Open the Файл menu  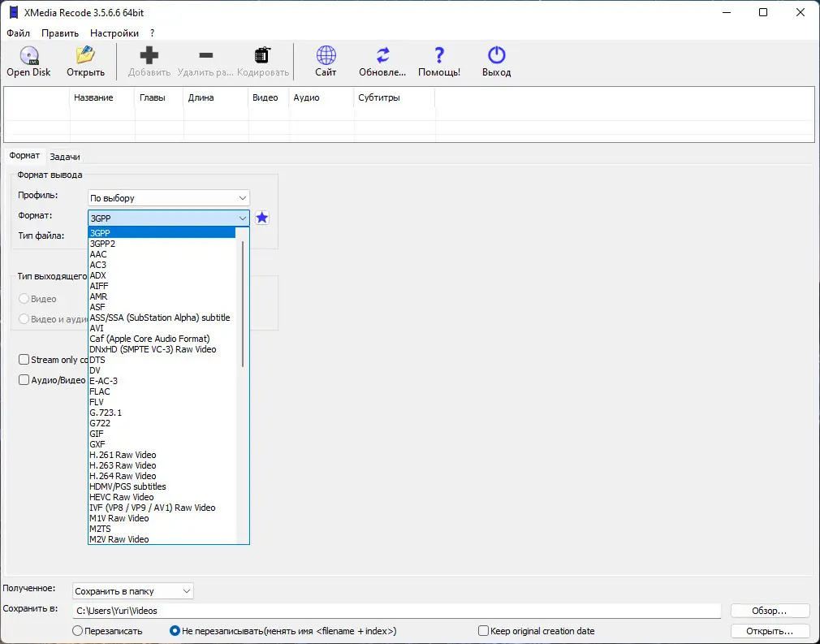[x=19, y=33]
